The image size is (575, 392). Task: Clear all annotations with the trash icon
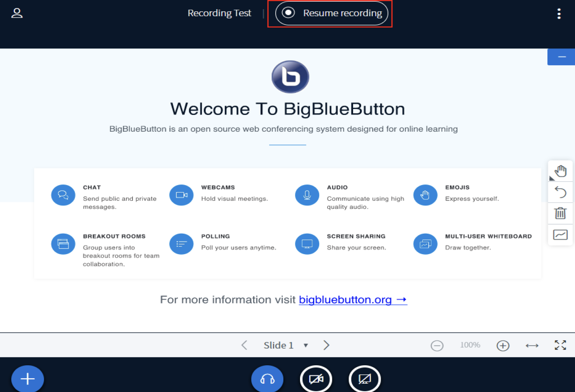point(560,214)
